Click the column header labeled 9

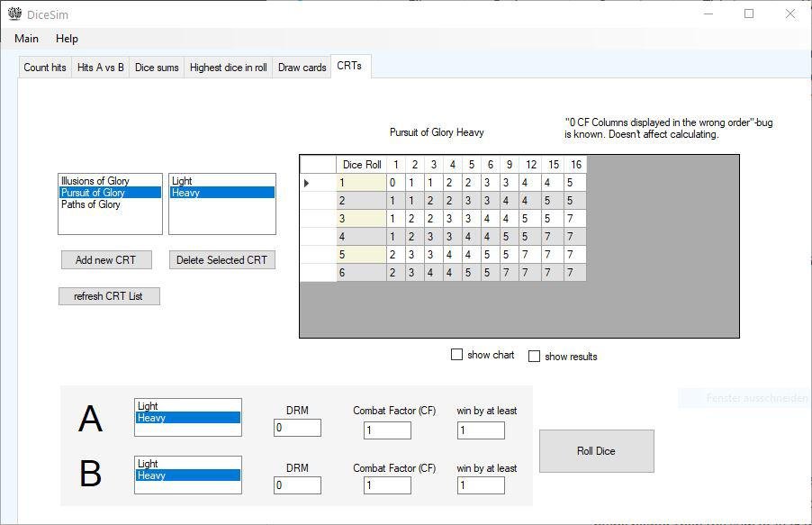coord(510,164)
